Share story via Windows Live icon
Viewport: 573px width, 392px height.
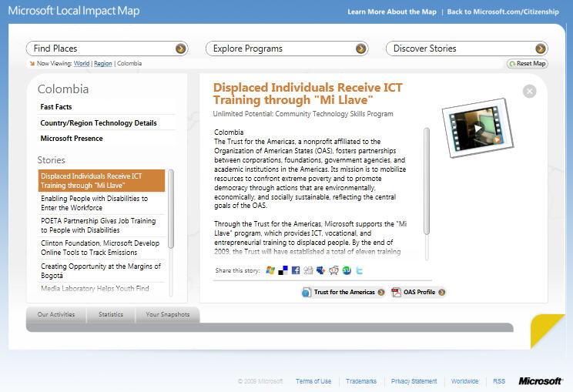(x=270, y=270)
